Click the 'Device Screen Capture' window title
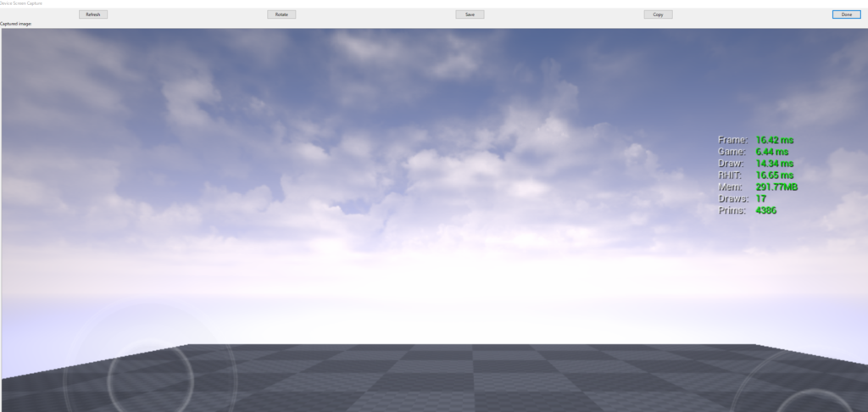 point(21,3)
